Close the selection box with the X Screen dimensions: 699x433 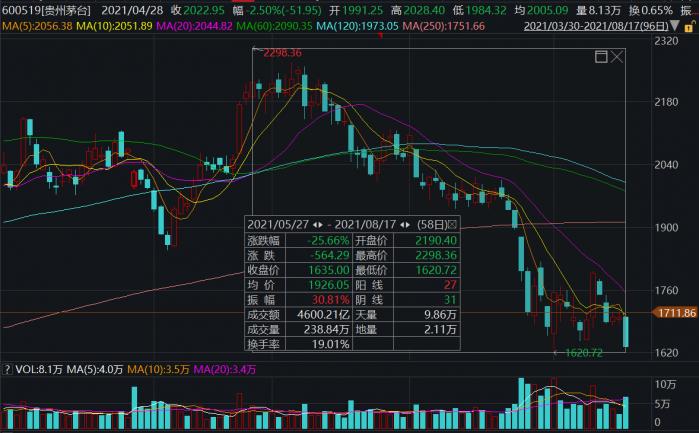(617, 57)
